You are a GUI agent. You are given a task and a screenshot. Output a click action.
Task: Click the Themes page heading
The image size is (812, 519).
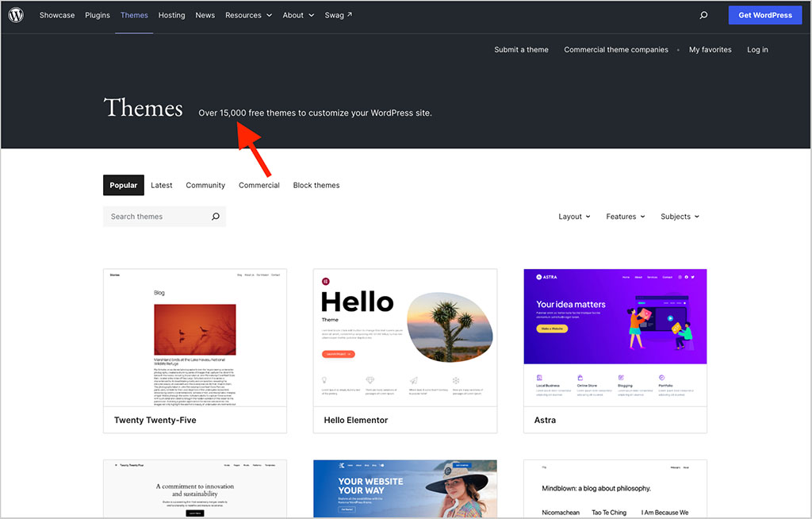pyautogui.click(x=143, y=108)
